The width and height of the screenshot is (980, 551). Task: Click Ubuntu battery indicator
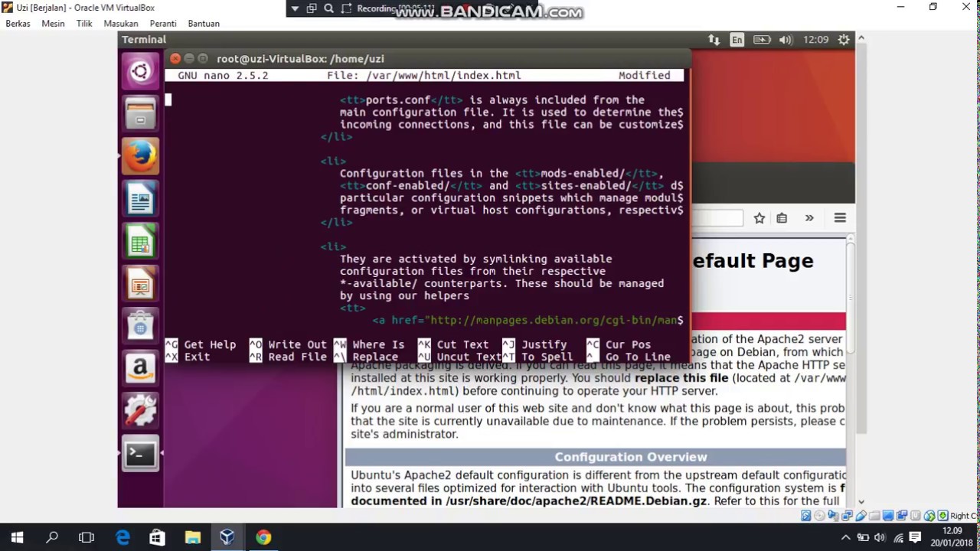click(x=761, y=39)
